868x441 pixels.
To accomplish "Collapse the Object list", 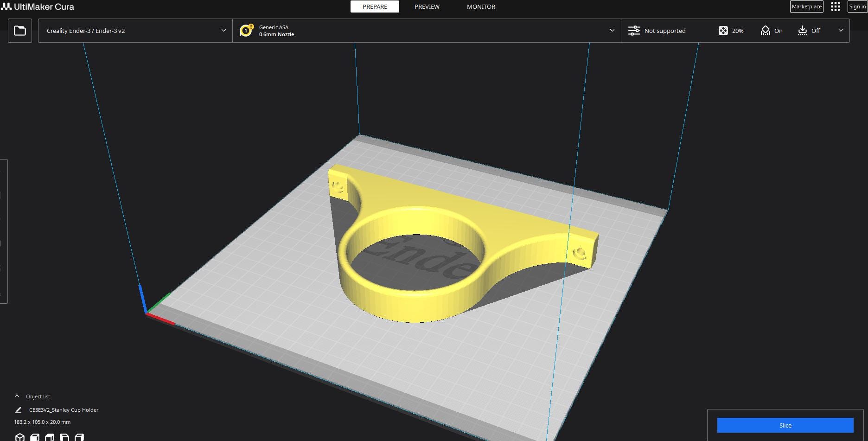I will tap(17, 396).
